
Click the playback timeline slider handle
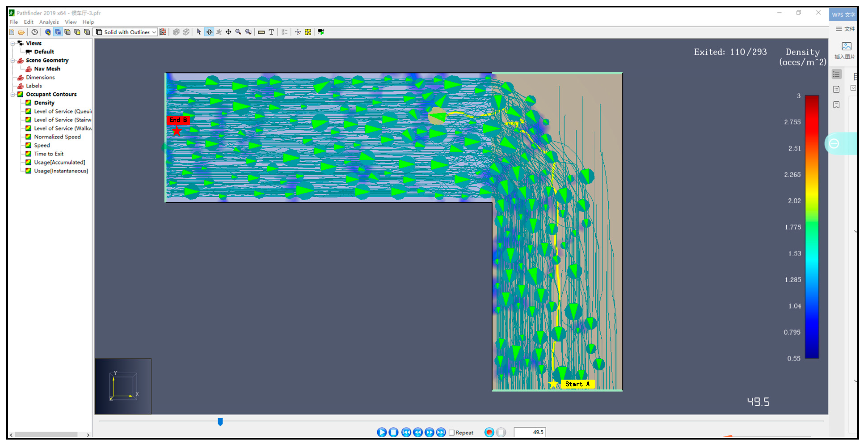[220, 421]
